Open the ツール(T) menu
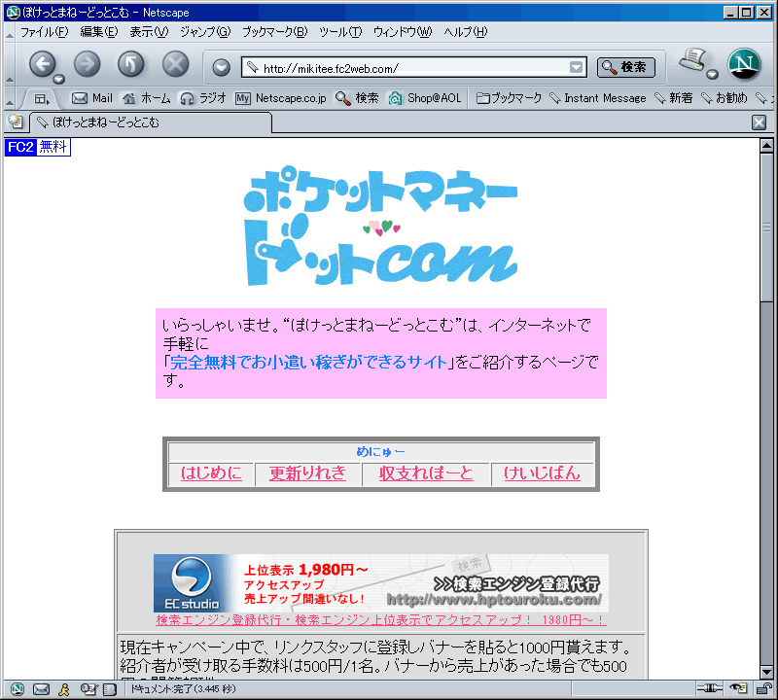Image resolution: width=778 pixels, height=700 pixels. click(x=340, y=32)
